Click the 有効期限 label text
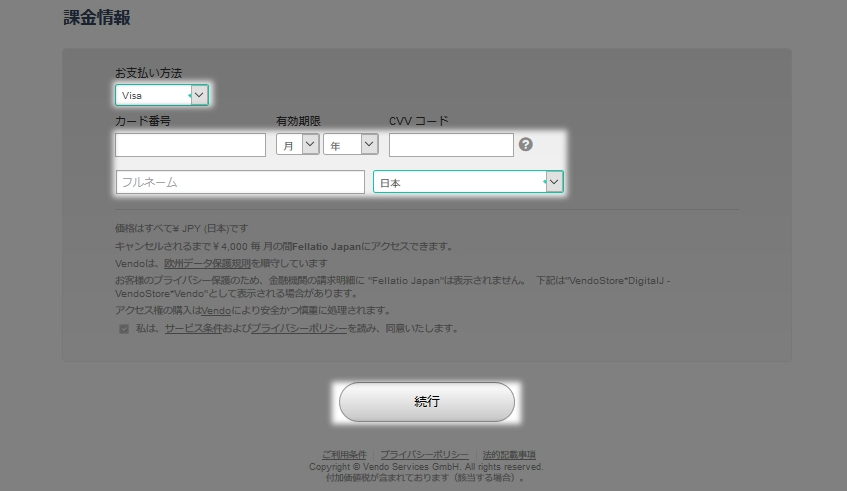The image size is (847, 491). pyautogui.click(x=298, y=121)
